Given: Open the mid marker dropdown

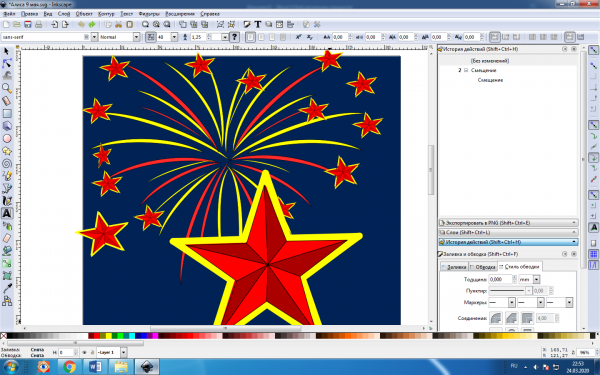Looking at the screenshot, I should click(x=540, y=303).
